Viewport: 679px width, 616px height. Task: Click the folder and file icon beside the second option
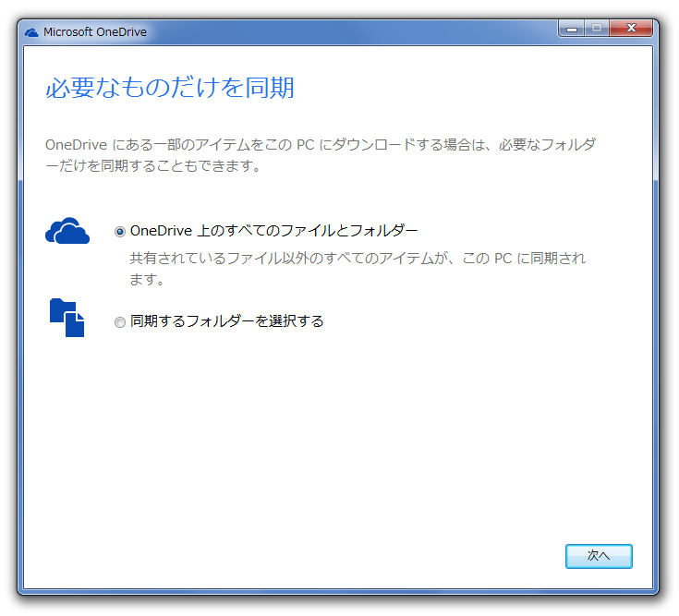click(x=67, y=318)
